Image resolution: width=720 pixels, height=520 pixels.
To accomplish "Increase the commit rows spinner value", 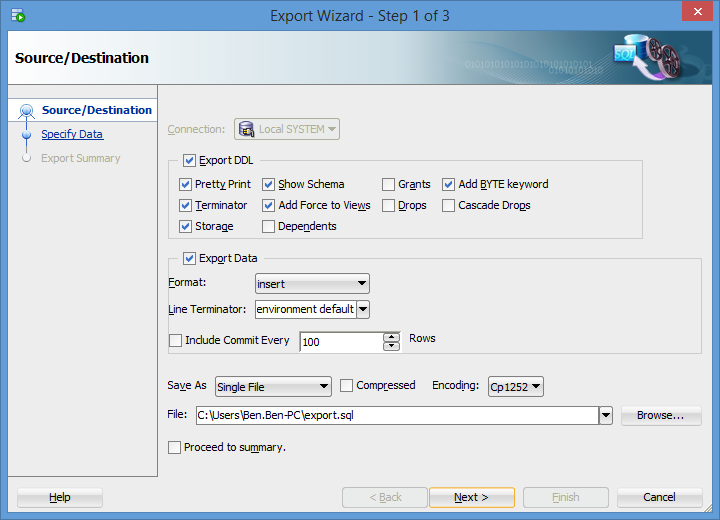I will pyautogui.click(x=392, y=337).
